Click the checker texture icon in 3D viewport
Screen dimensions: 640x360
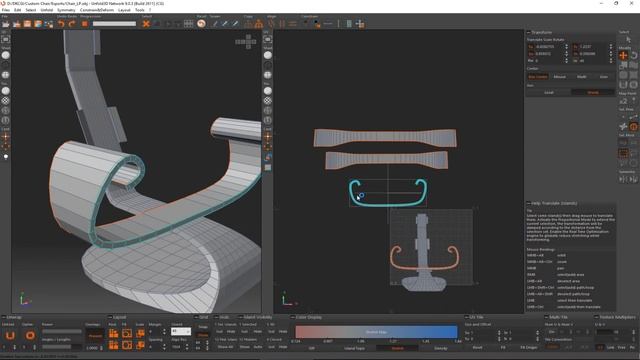point(6,100)
